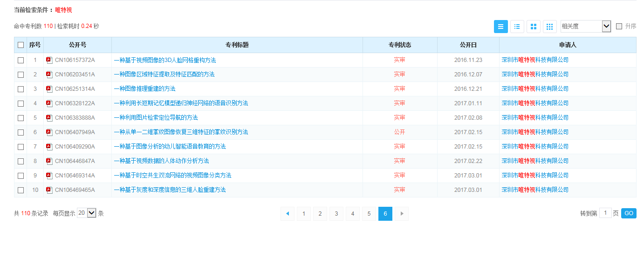Click applicant link in row 1
Image resolution: width=644 pixels, height=265 pixels.
click(x=535, y=60)
